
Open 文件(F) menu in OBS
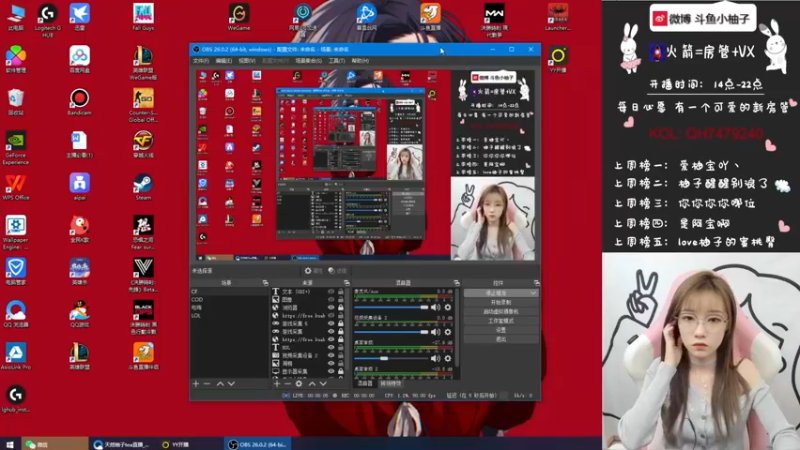click(201, 61)
